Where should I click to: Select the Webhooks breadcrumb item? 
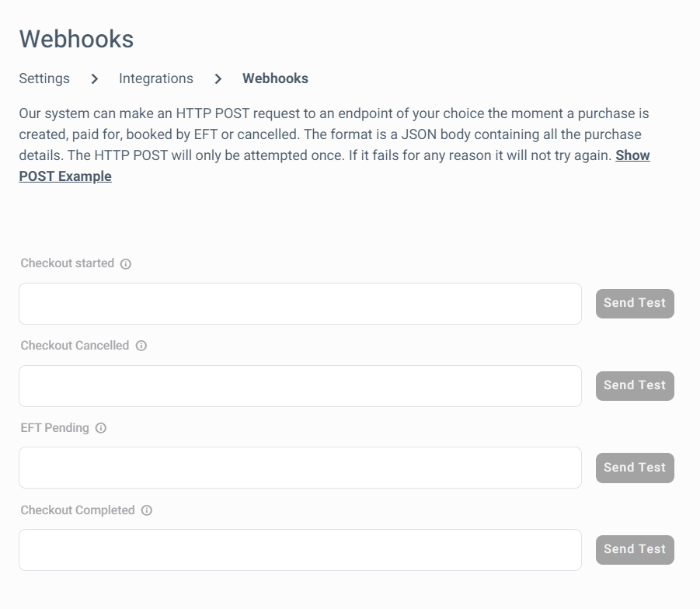click(276, 78)
